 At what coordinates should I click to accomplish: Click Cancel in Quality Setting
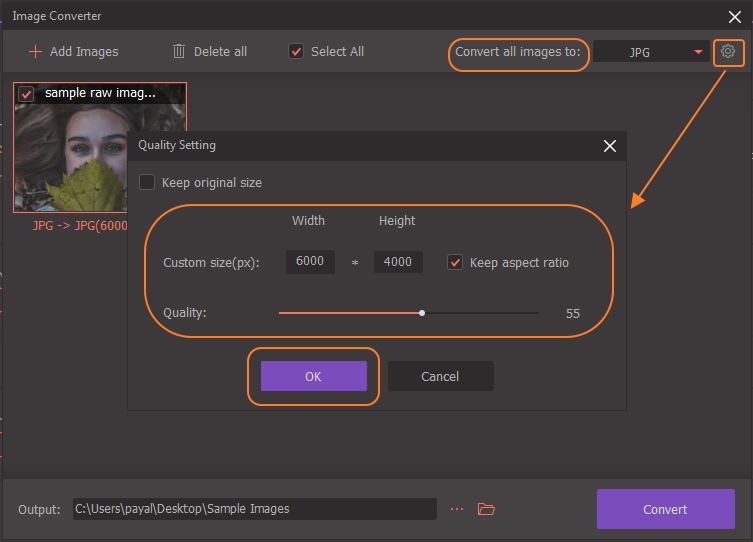point(440,376)
